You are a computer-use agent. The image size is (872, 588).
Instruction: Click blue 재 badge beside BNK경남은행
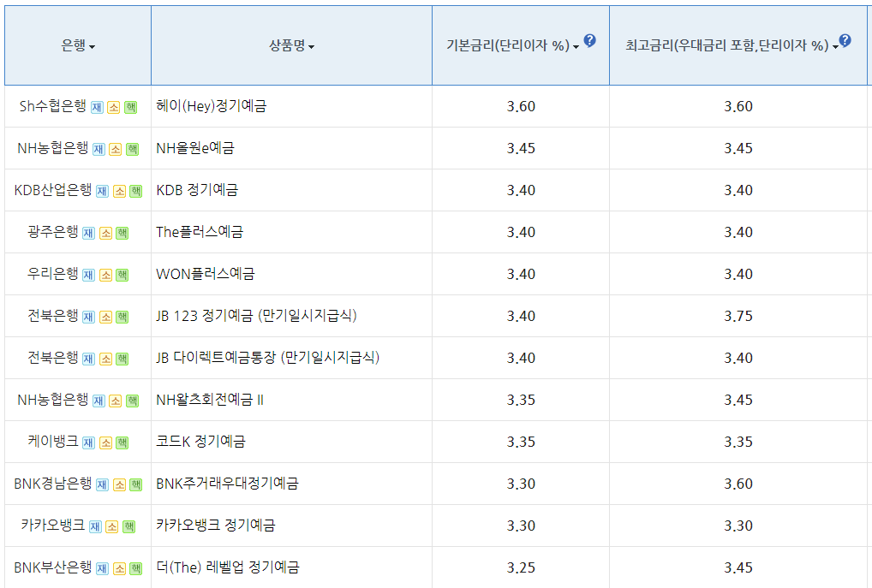pyautogui.click(x=102, y=484)
